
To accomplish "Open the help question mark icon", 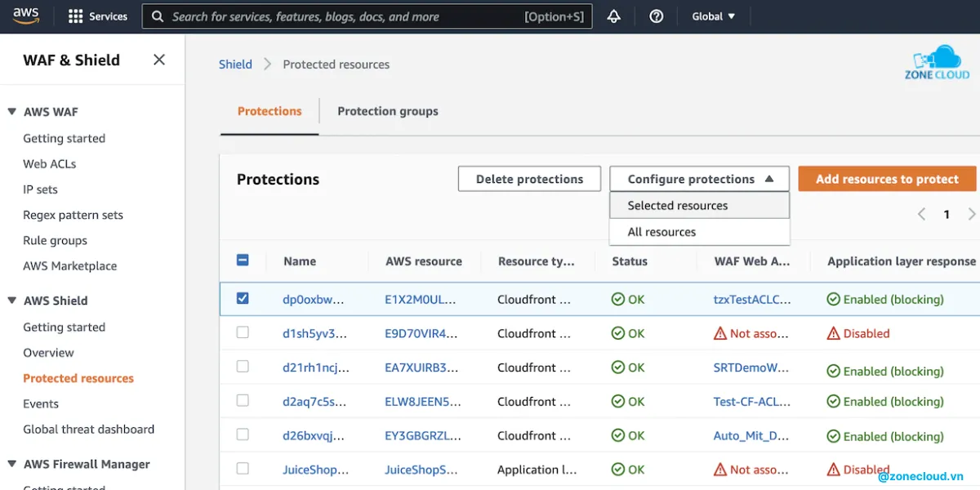I will point(656,16).
